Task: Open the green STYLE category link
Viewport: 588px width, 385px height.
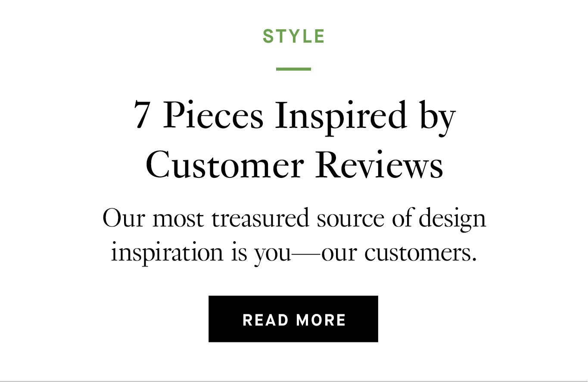Action: pyautogui.click(x=294, y=37)
